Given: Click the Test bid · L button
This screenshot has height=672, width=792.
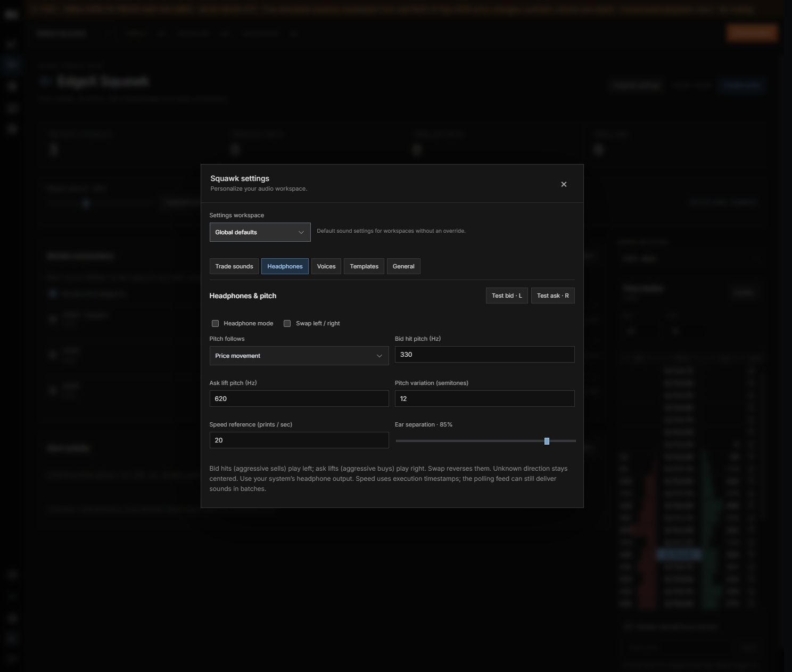Looking at the screenshot, I should point(507,296).
